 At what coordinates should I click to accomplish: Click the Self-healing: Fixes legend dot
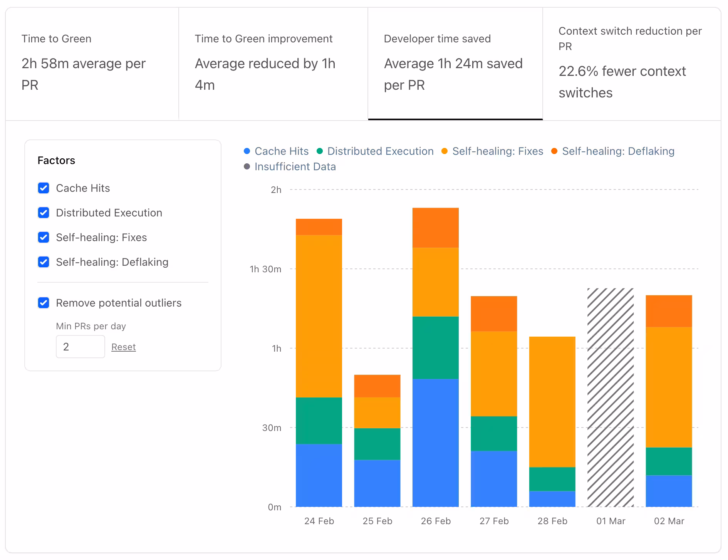[444, 151]
